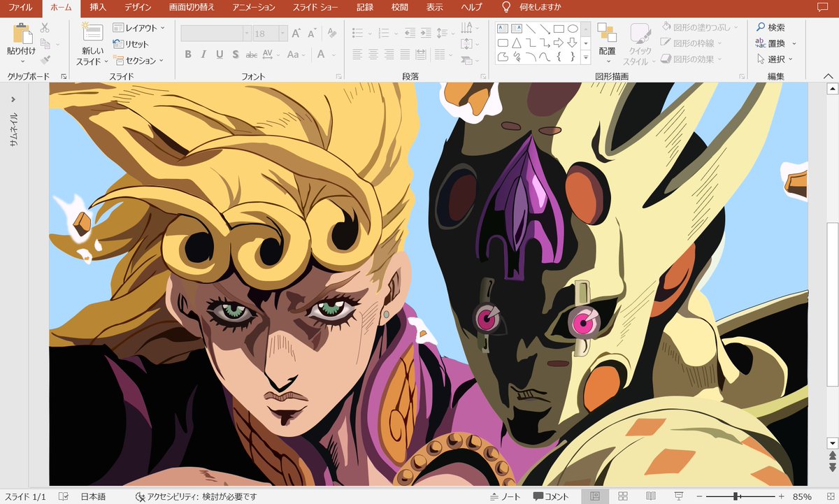Click the zoom in plus button
839x504 pixels.
pyautogui.click(x=782, y=496)
